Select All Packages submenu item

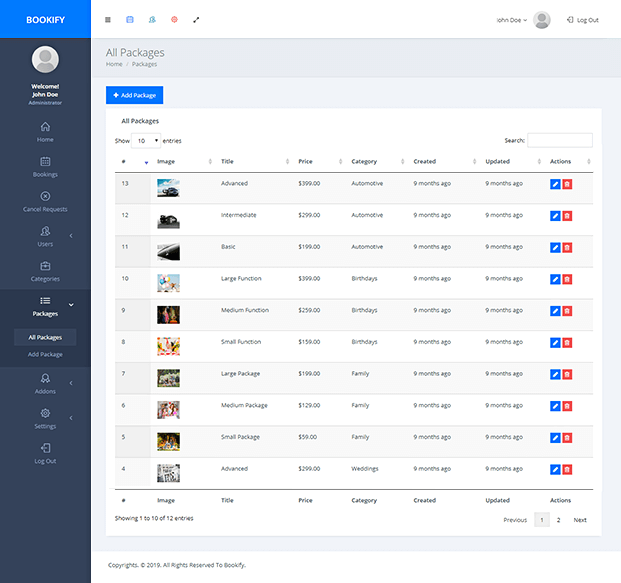tap(45, 337)
